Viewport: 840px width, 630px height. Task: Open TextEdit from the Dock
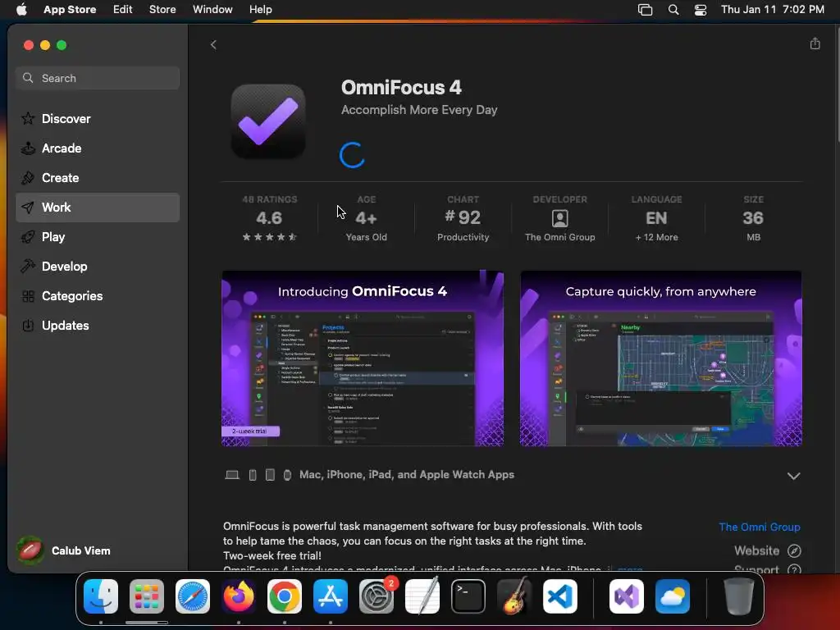coord(422,596)
